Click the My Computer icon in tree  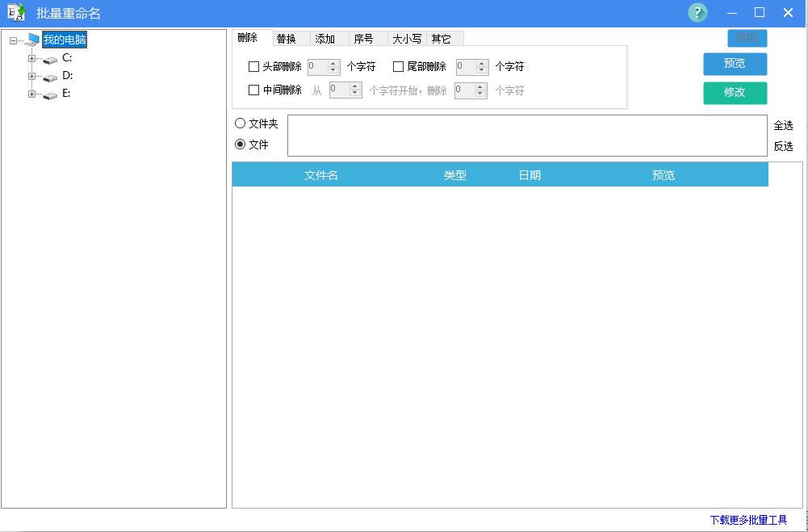point(32,40)
